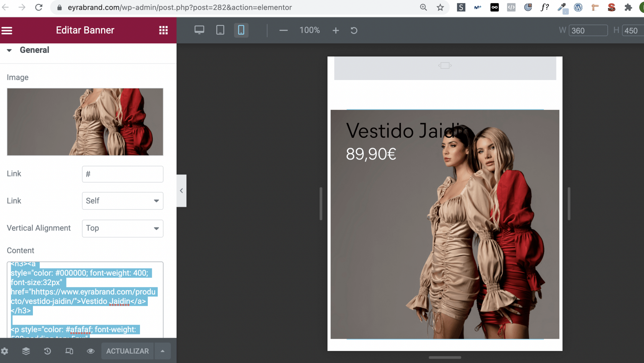644x363 pixels.
Task: Switch to desktop preview mode
Action: [199, 30]
